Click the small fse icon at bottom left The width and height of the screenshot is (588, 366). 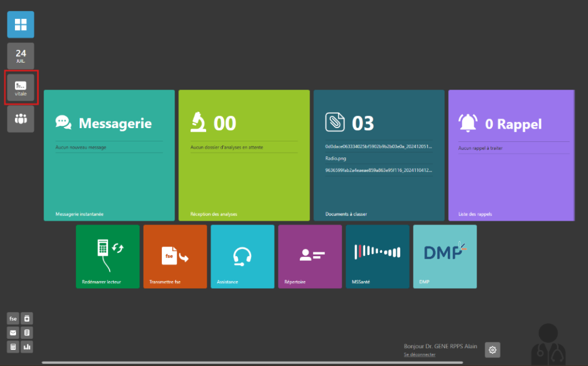click(x=13, y=318)
